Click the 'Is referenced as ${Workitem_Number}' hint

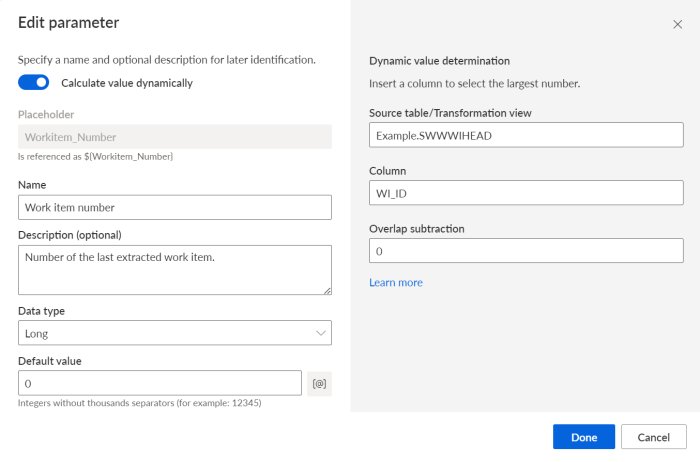point(95,157)
